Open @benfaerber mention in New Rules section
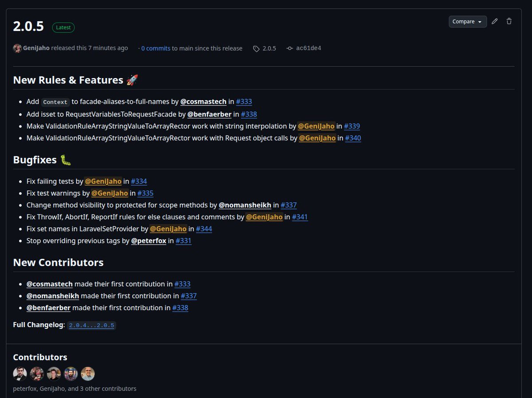The width and height of the screenshot is (532, 398). (210, 114)
